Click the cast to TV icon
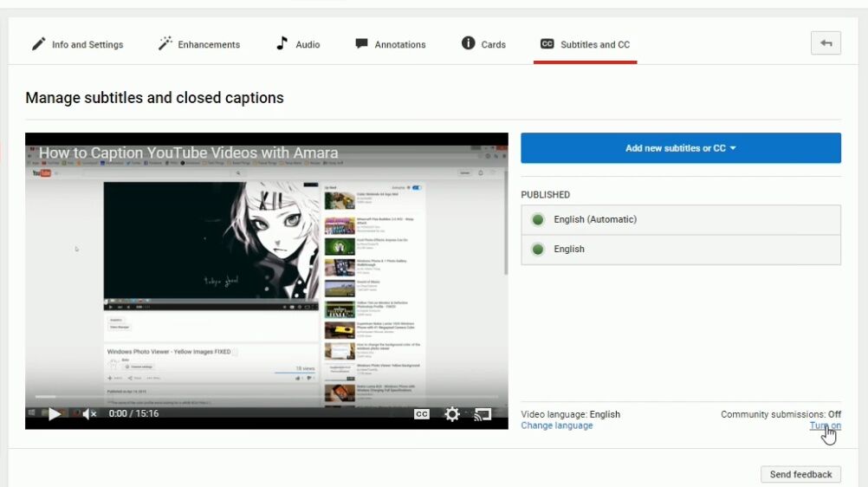The width and height of the screenshot is (868, 487). 483,414
